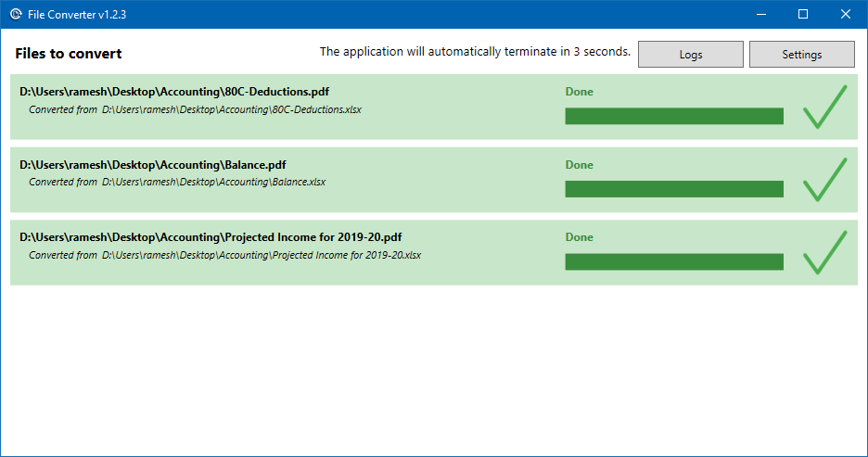Click the source path 80C-Deductions.xlsx
868x457 pixels.
tap(232, 109)
